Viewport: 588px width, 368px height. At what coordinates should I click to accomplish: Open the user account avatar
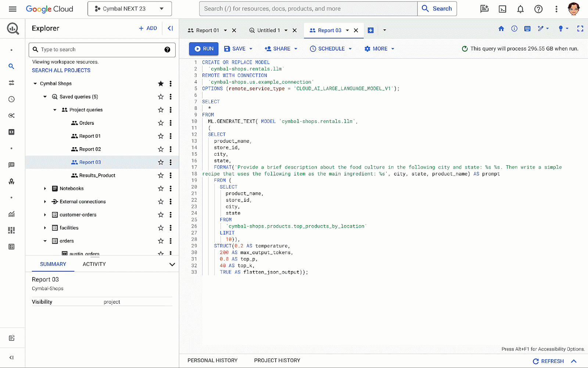tap(574, 9)
